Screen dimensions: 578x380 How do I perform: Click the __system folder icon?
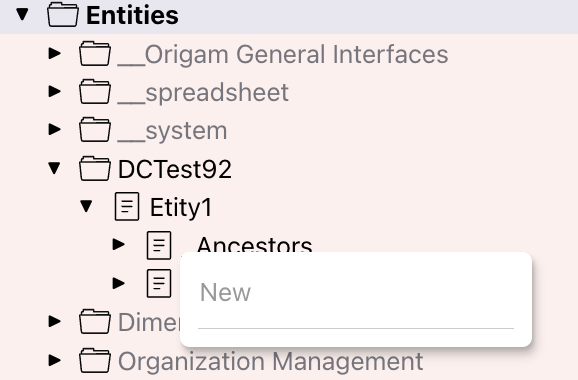click(95, 130)
